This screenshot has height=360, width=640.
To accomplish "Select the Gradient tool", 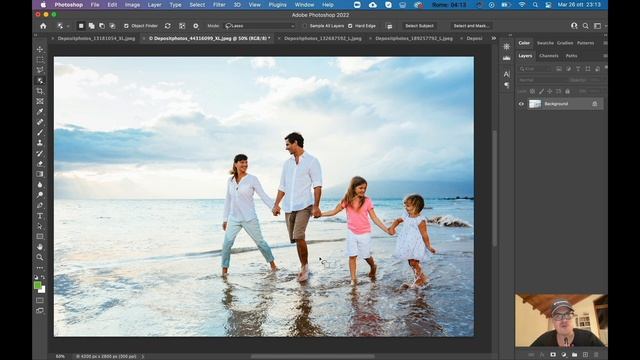I will coord(40,174).
